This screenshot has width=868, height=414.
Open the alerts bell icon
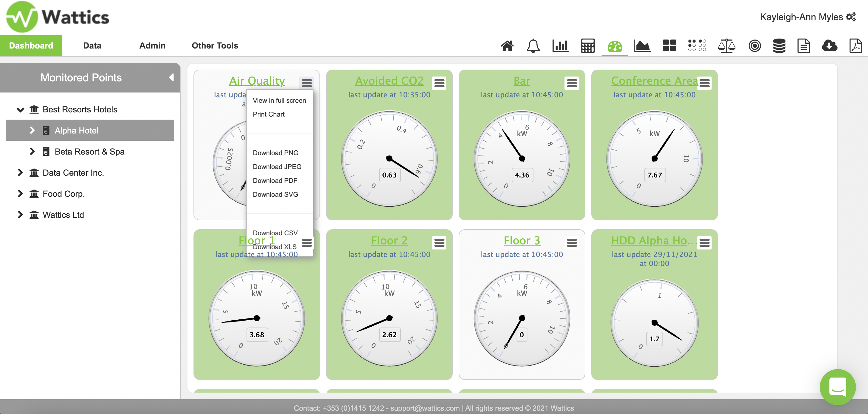tap(533, 46)
